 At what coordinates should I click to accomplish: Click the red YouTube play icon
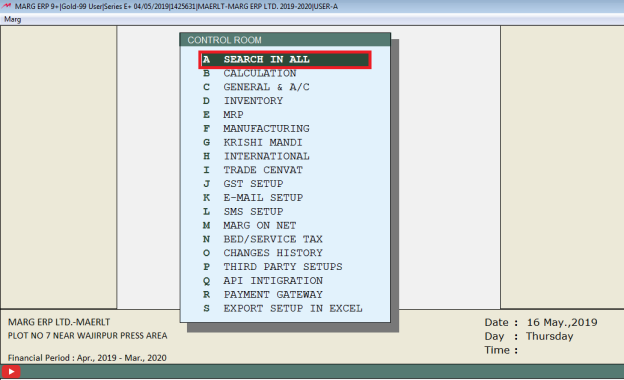[11, 372]
